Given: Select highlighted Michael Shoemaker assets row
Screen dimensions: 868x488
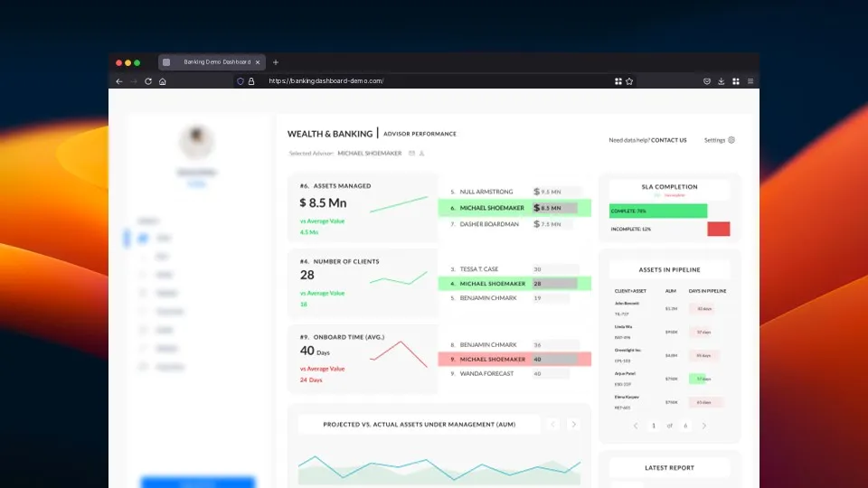Looking at the screenshot, I should tap(514, 208).
